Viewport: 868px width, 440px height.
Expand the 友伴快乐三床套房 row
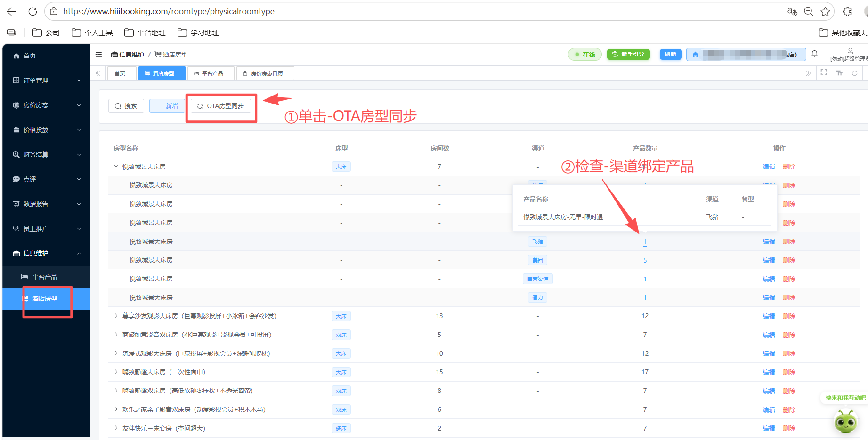pyautogui.click(x=116, y=428)
